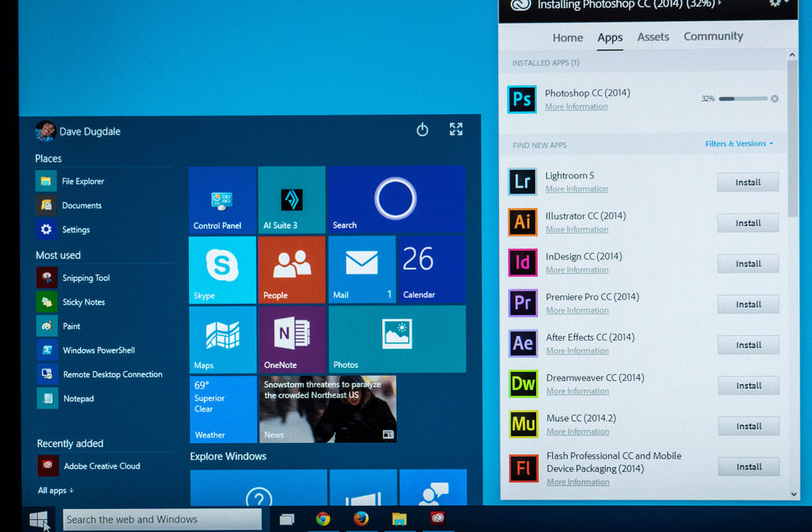
Task: Open Creative Cloud settings gear
Action: coord(776,3)
